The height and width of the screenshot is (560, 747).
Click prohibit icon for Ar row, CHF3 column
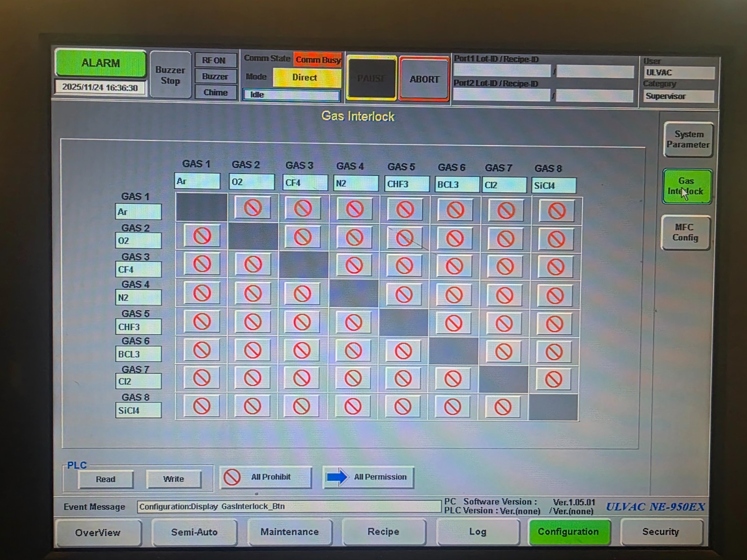[x=405, y=210]
